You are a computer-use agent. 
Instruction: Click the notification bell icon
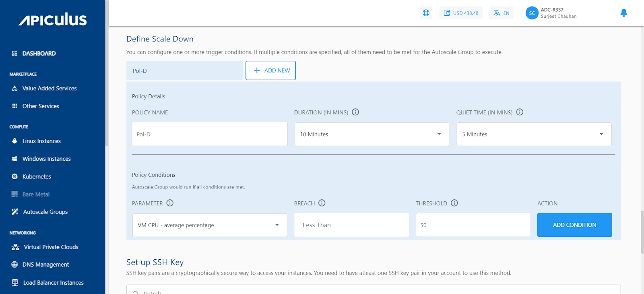623,13
